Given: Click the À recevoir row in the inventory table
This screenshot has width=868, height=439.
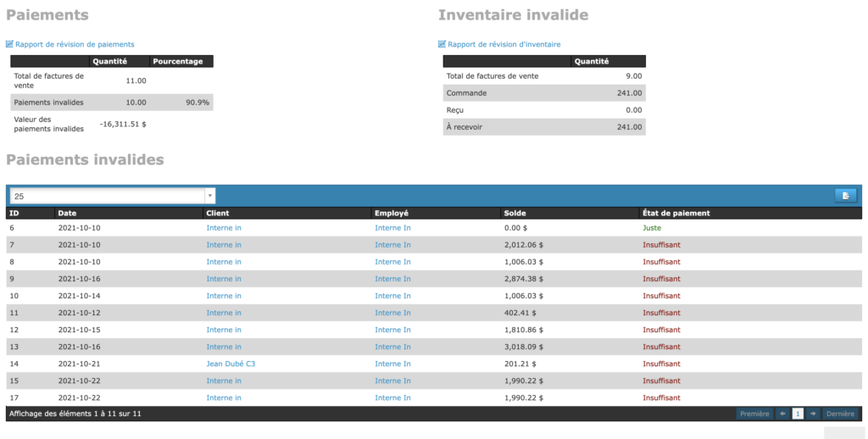Looking at the screenshot, I should (x=544, y=127).
